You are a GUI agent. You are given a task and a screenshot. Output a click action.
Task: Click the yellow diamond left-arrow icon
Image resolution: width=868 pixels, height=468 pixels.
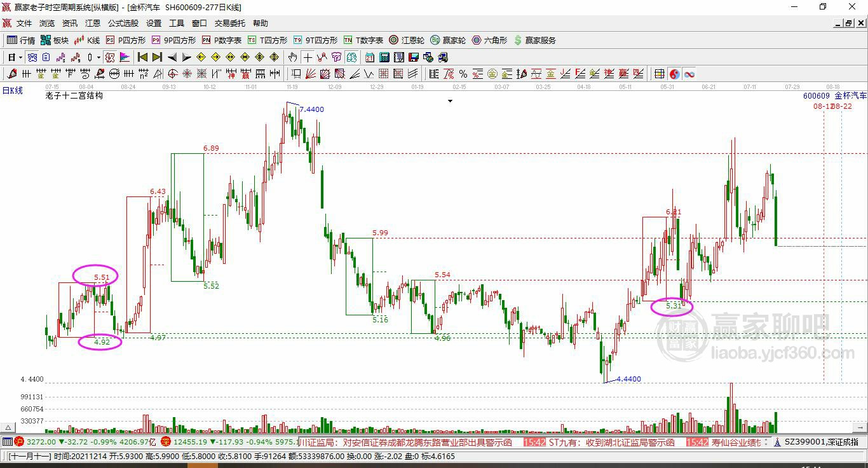coord(201,57)
